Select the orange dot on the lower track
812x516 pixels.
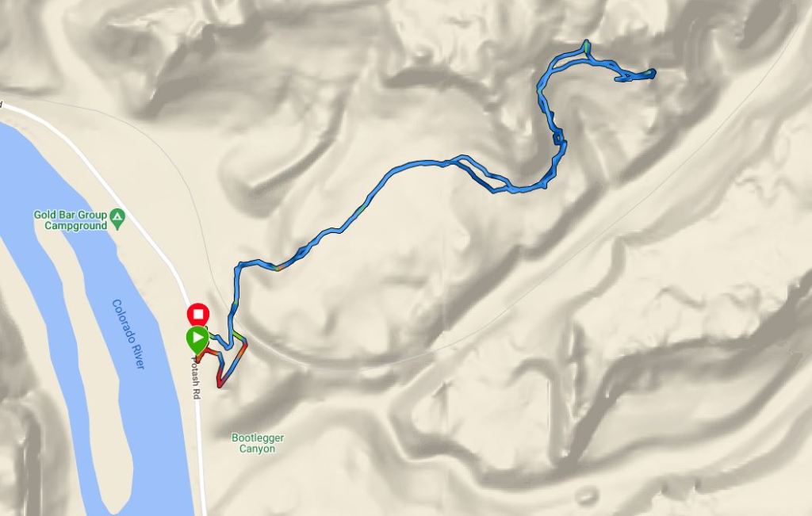pyautogui.click(x=278, y=268)
